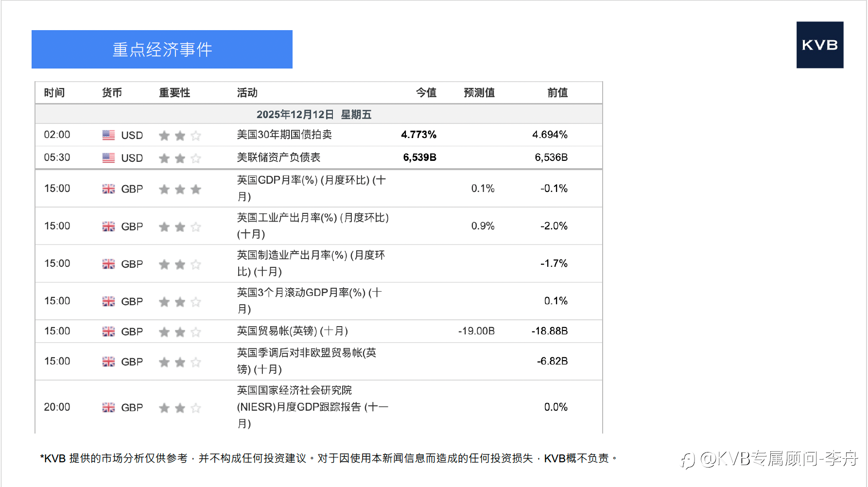Click the 时间 column header

tap(54, 93)
